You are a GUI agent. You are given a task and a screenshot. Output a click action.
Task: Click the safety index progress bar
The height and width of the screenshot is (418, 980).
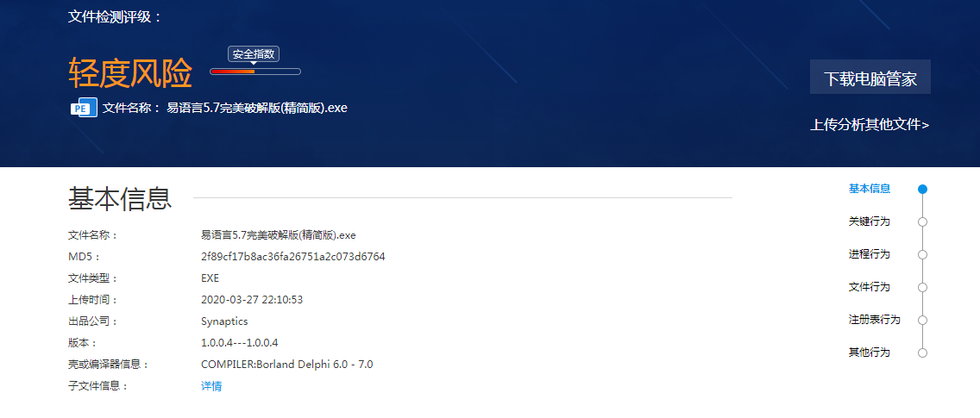(x=255, y=72)
